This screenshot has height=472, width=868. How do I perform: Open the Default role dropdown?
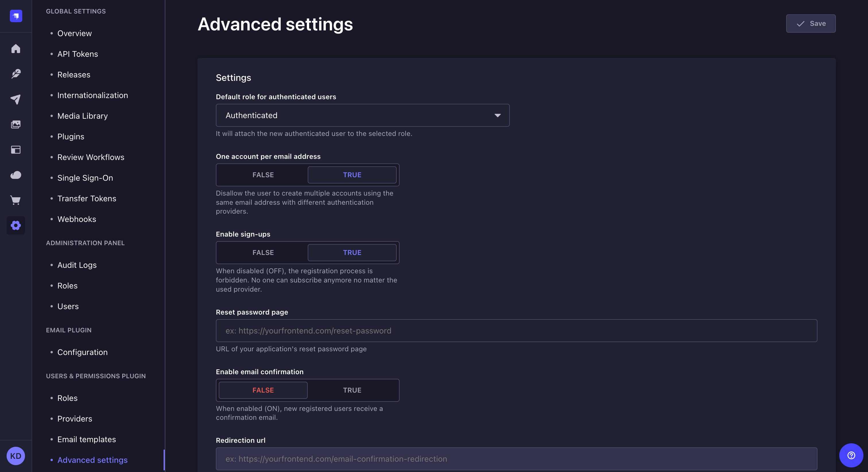[362, 115]
